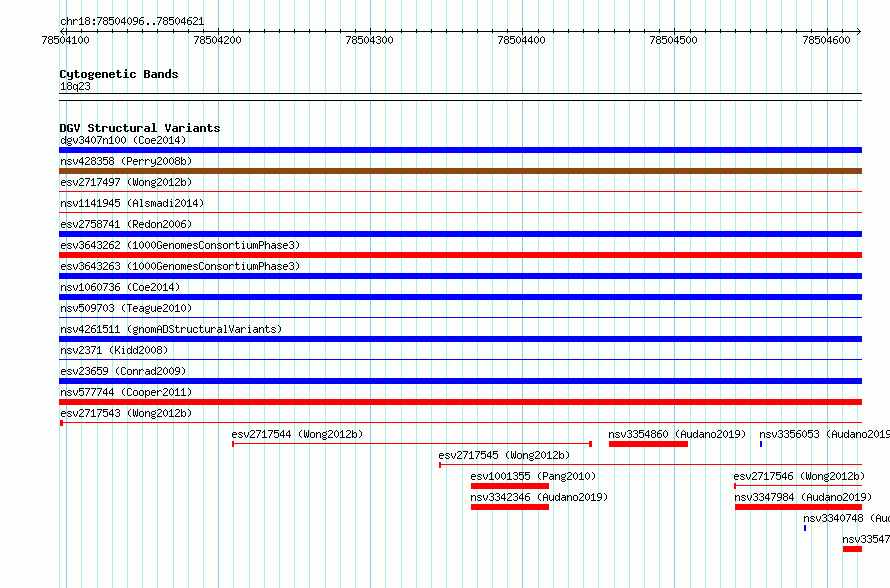Click the dgv3407n100 (Coe2014) variant label
The image size is (890, 588).
pyautogui.click(x=123, y=140)
